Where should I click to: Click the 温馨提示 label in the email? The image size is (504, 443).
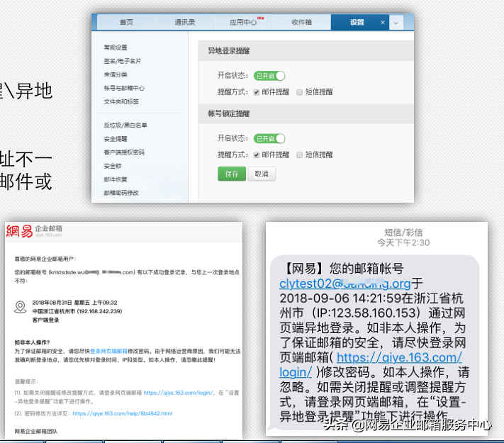tap(26, 381)
